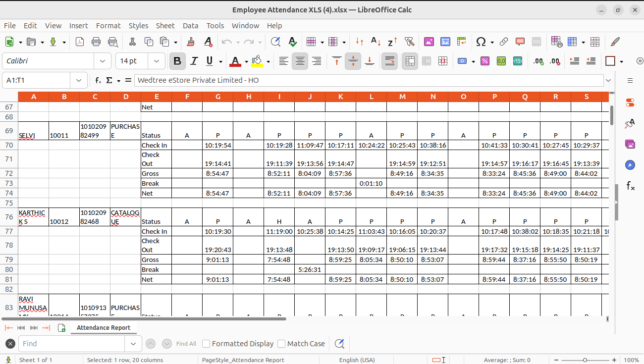Open the Sheet menu
This screenshot has width=644, height=364.
coord(165,26)
